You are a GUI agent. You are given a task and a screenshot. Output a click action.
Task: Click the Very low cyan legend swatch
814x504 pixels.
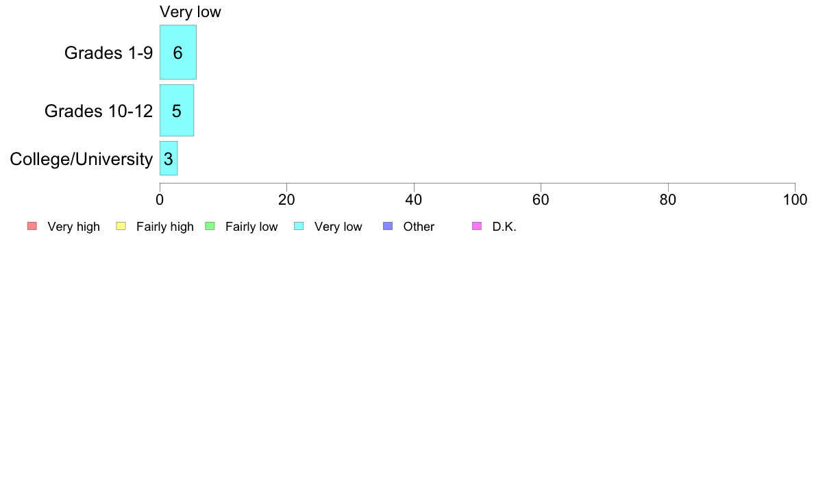pyautogui.click(x=299, y=226)
